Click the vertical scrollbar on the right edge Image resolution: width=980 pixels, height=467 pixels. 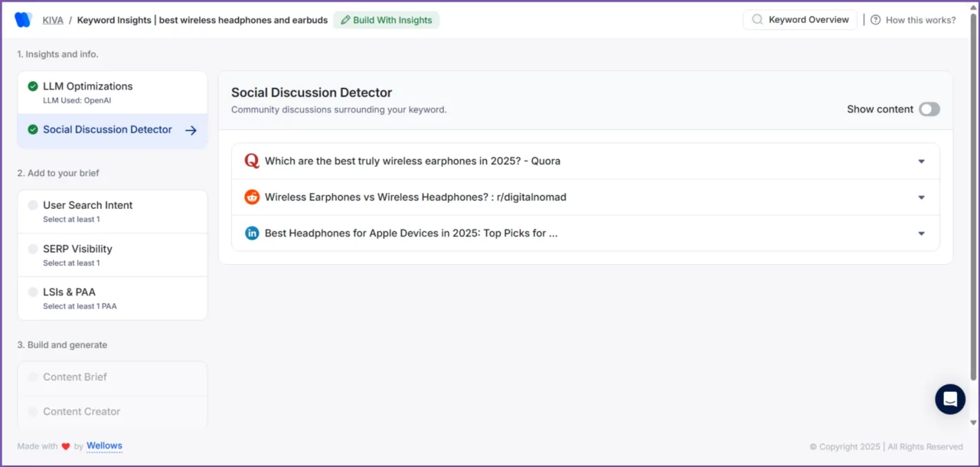(973, 230)
